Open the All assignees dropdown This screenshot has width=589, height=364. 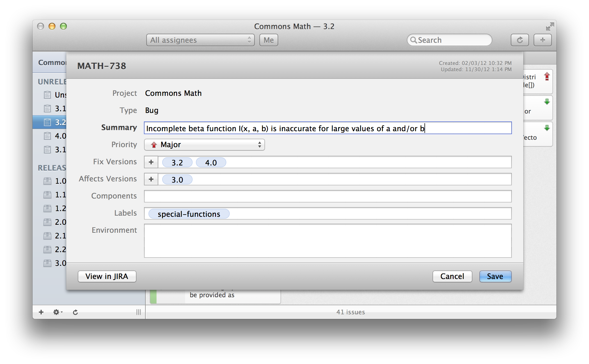click(x=200, y=40)
